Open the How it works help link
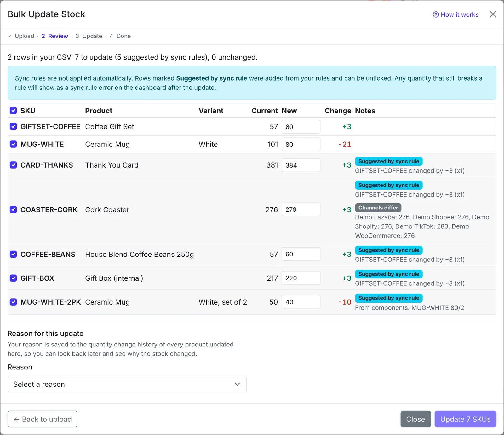Viewport: 504px width, 435px height. coord(455,14)
